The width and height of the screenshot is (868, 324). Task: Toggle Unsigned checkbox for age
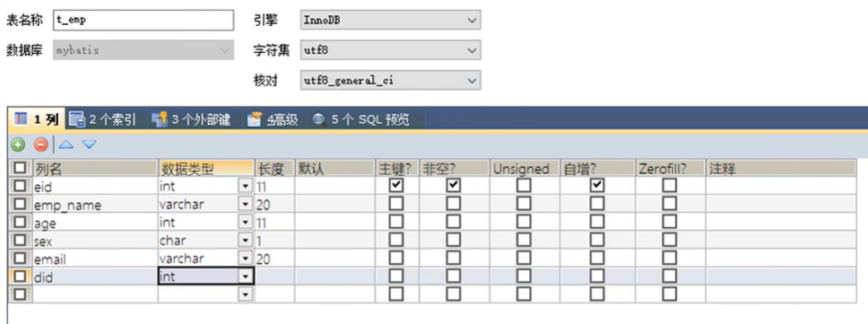click(x=523, y=222)
